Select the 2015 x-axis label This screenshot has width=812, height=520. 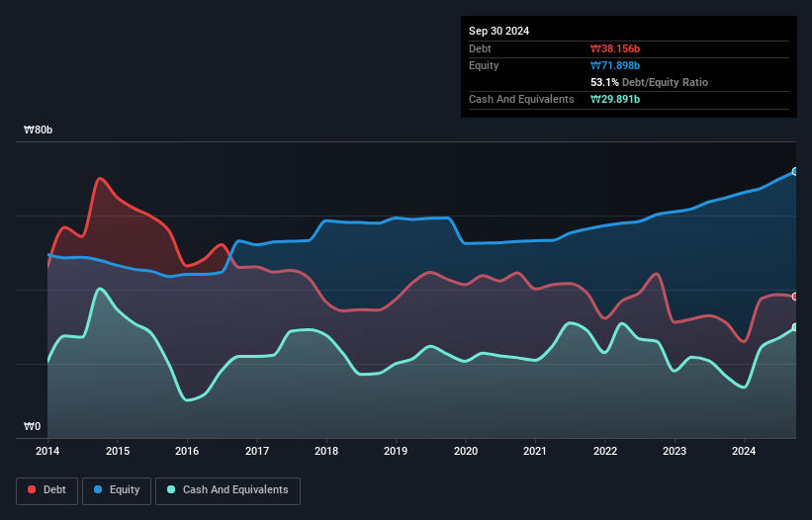pos(118,451)
